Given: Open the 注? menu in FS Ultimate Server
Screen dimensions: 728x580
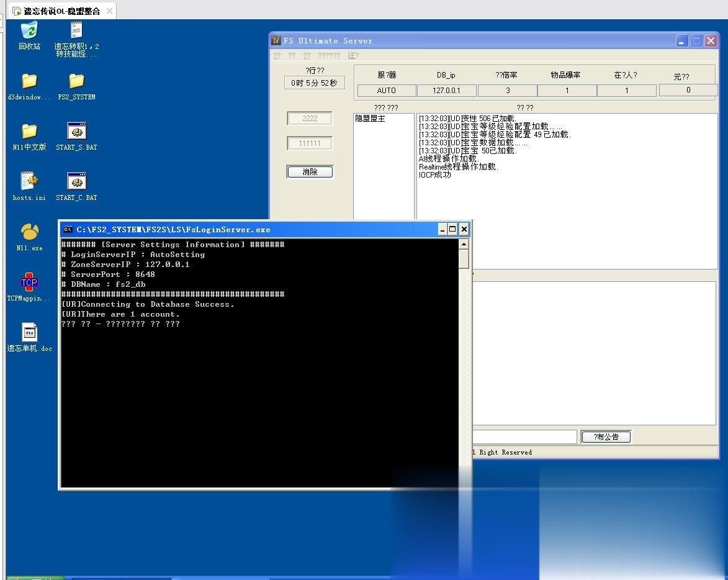Looking at the screenshot, I should tap(353, 56).
